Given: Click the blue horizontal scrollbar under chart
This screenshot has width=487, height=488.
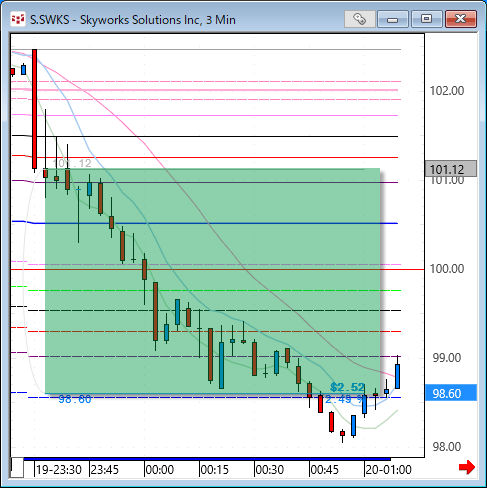Looking at the screenshot, I should click(x=207, y=459).
